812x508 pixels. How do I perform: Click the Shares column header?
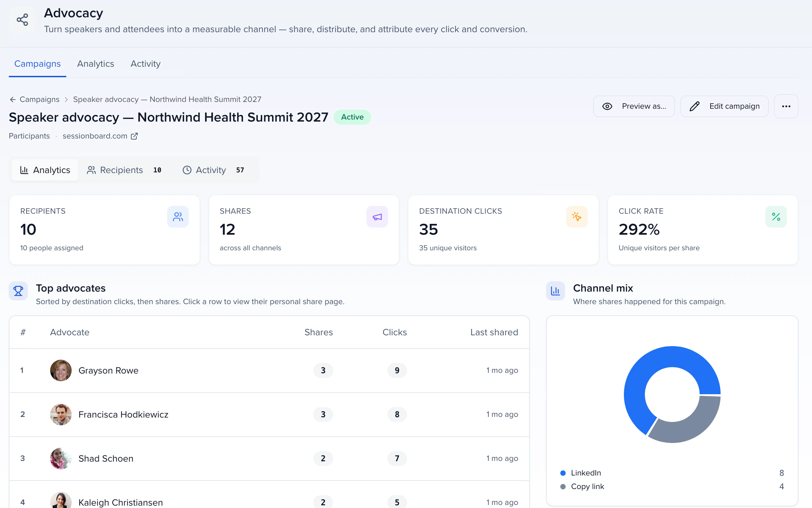[319, 332]
